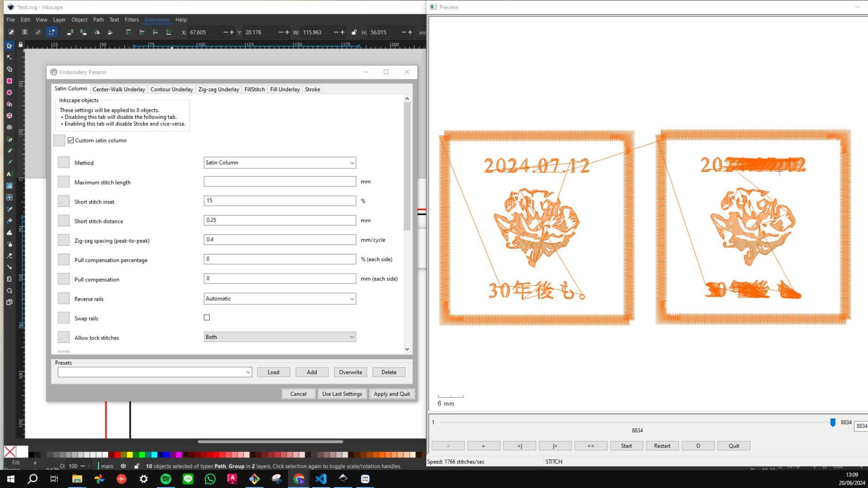Lower selection to bottom icon
Viewport: 868px width, 488px height.
coord(168,32)
